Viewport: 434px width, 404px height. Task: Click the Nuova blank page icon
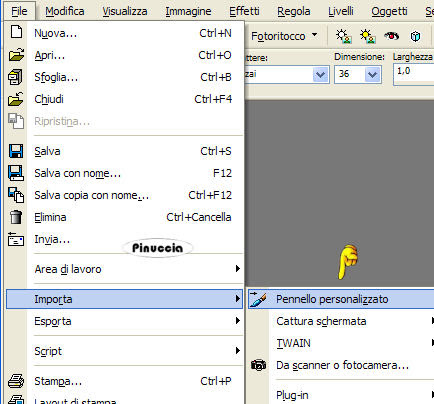16,32
